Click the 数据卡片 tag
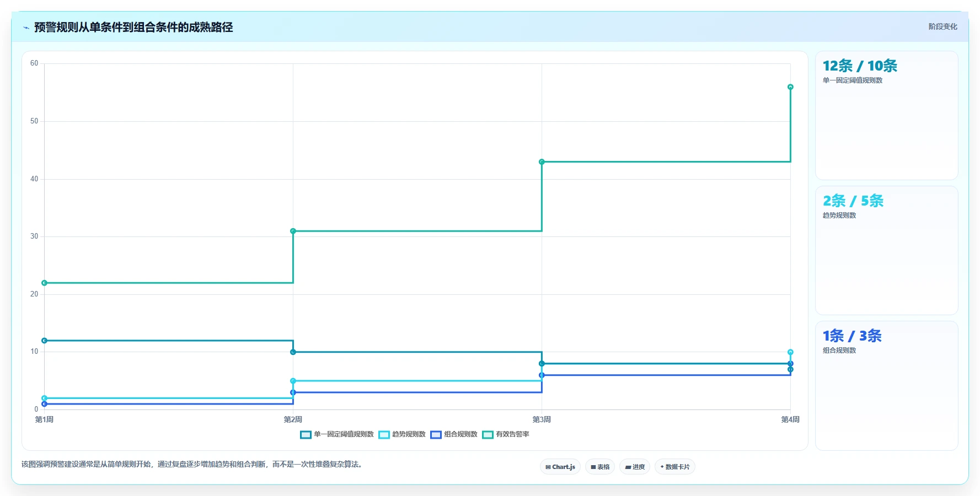This screenshot has height=496, width=980. click(675, 467)
